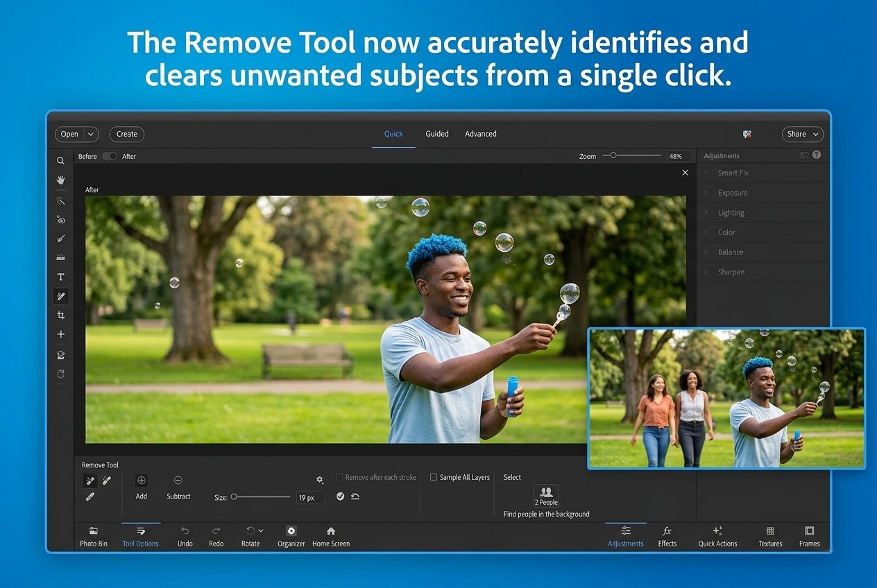Select the Hand tool
Image resolution: width=877 pixels, height=588 pixels.
[60, 180]
